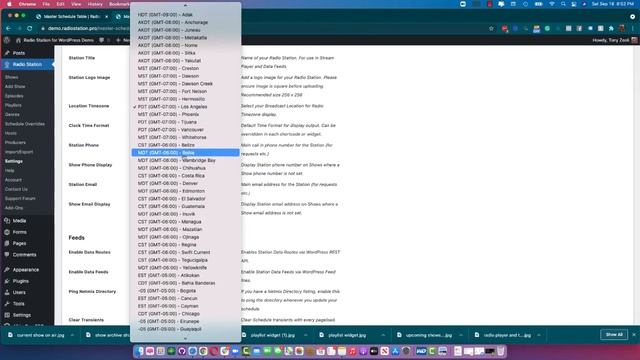Expand options for playlist widget.jpg download
The image size is (640, 360).
pyautogui.click(x=383, y=335)
